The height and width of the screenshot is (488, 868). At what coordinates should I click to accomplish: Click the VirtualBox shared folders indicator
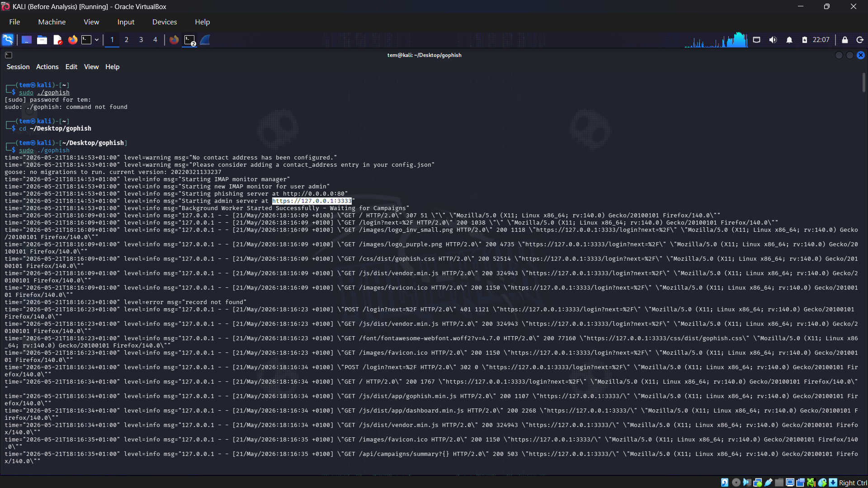coord(779,483)
